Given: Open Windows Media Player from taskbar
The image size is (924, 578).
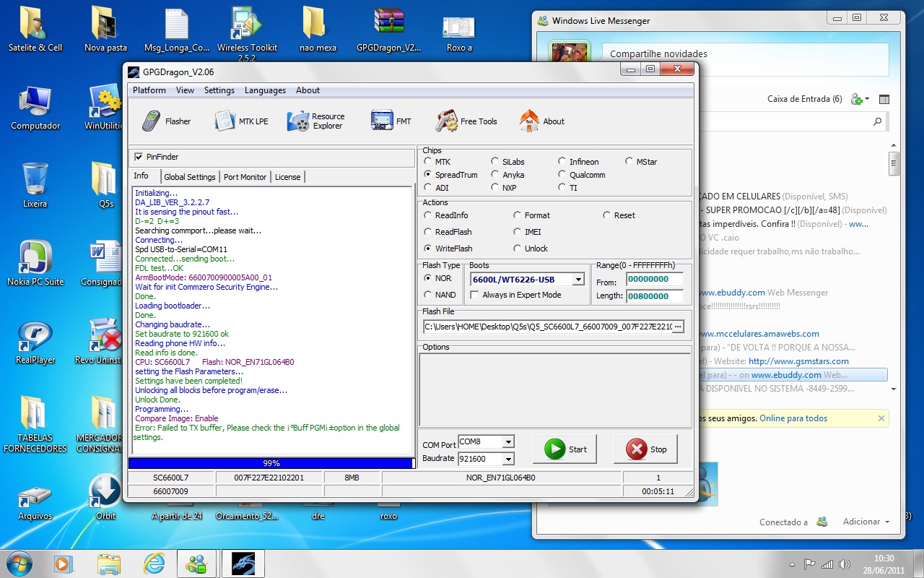Looking at the screenshot, I should click(x=64, y=563).
